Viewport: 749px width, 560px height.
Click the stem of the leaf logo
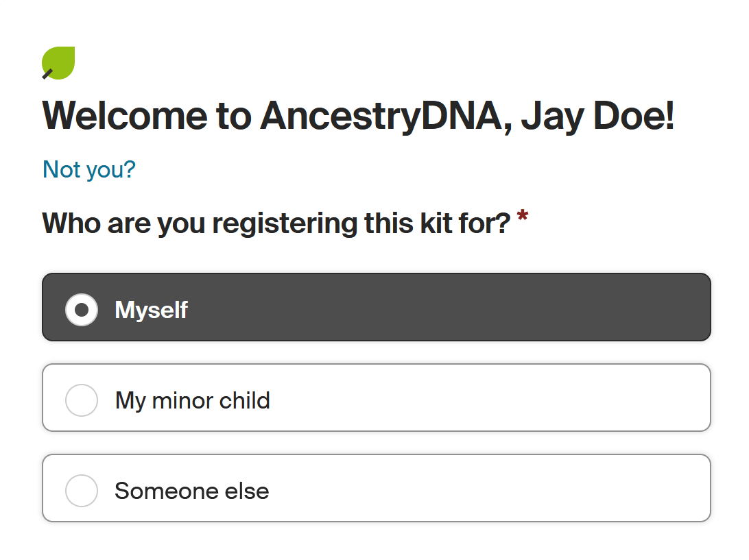click(x=47, y=74)
